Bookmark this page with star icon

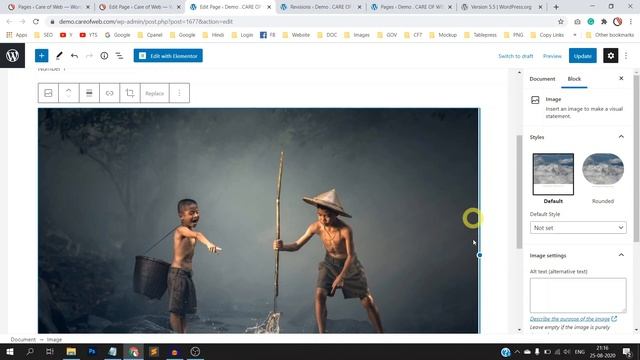tap(561, 22)
